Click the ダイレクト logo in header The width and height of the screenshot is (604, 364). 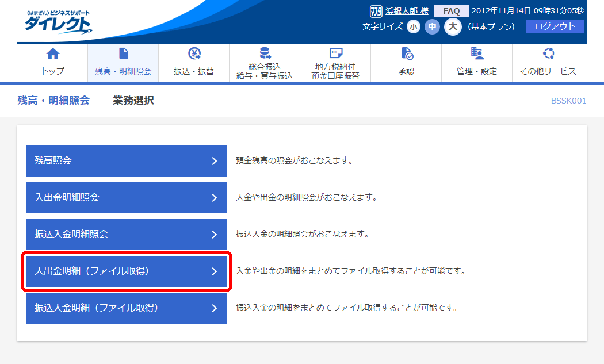point(58,22)
